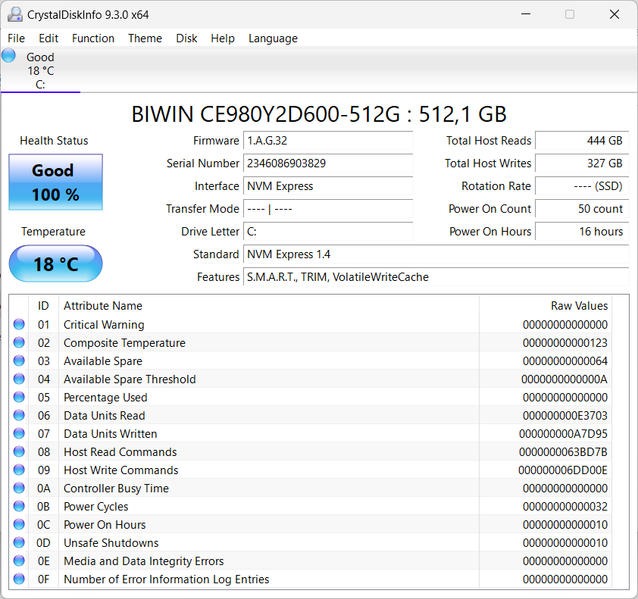Viewport: 638px width, 599px height.
Task: Open the Language menu
Action: click(x=273, y=38)
